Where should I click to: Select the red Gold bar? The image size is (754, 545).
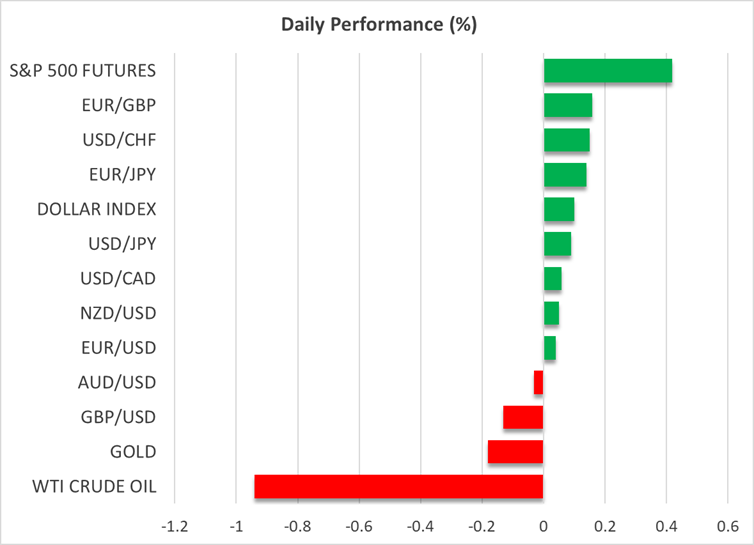[x=515, y=452]
